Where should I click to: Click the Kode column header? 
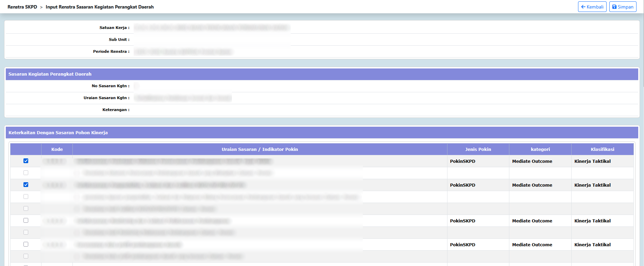(x=57, y=149)
